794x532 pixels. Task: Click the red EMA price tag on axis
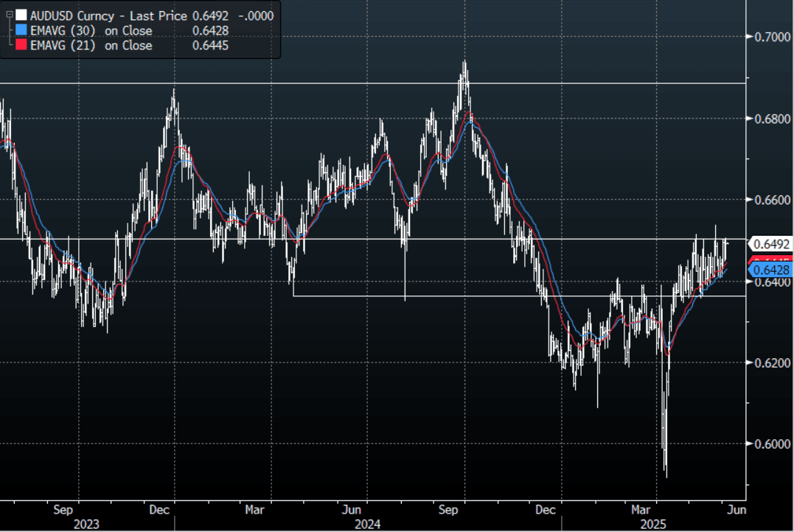(x=771, y=260)
